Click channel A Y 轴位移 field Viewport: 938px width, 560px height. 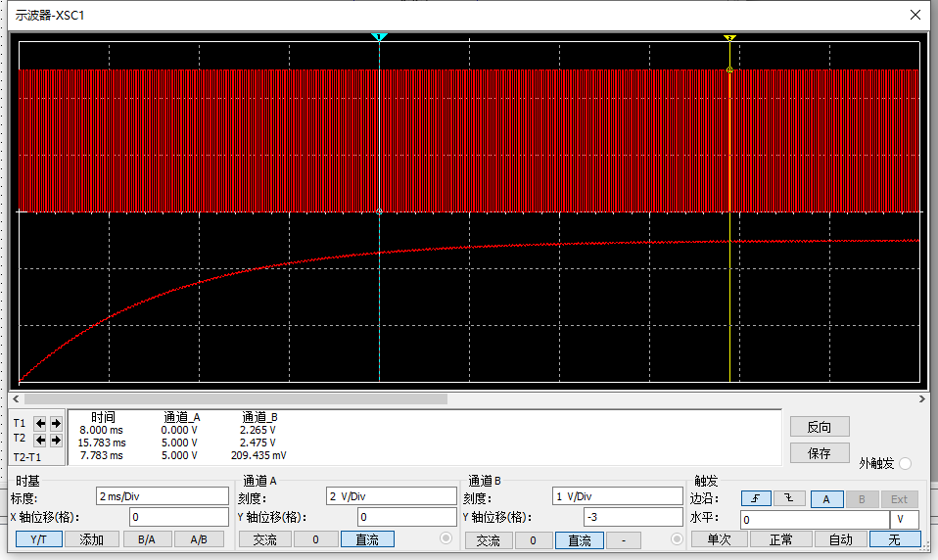(406, 517)
